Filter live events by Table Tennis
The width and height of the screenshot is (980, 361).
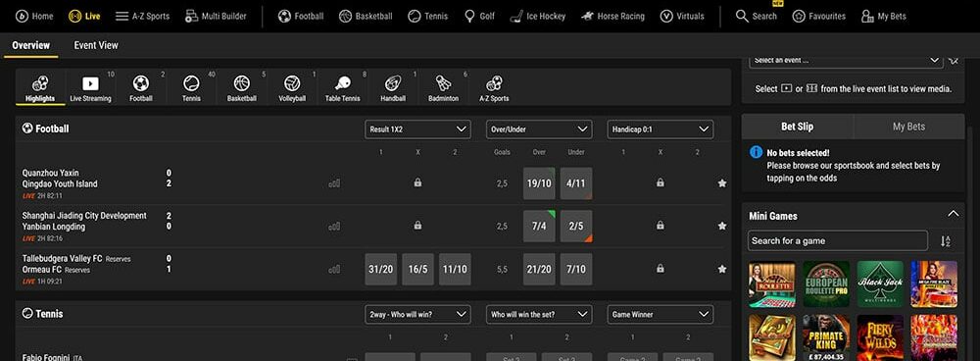(x=342, y=88)
